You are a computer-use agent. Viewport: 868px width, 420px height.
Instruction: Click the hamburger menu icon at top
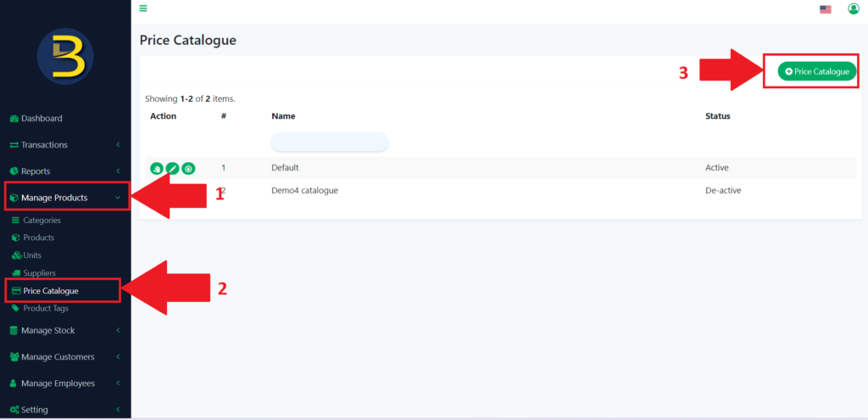click(x=143, y=8)
